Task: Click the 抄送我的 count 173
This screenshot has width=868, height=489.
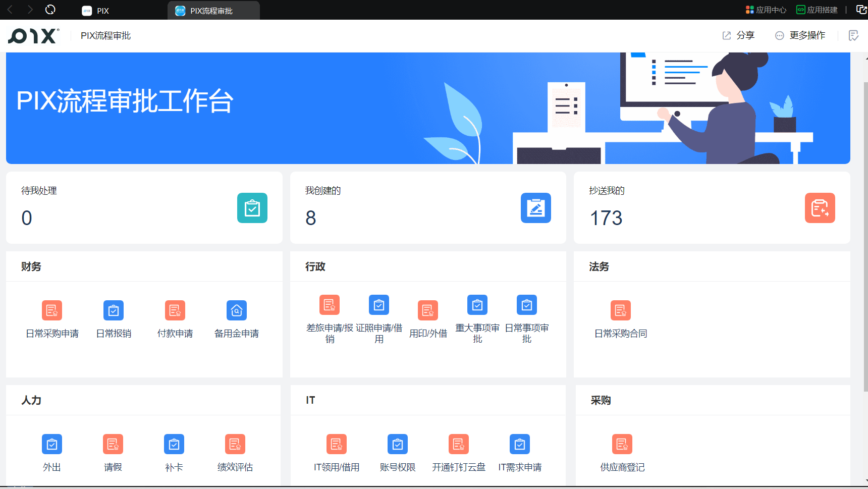Action: 606,218
